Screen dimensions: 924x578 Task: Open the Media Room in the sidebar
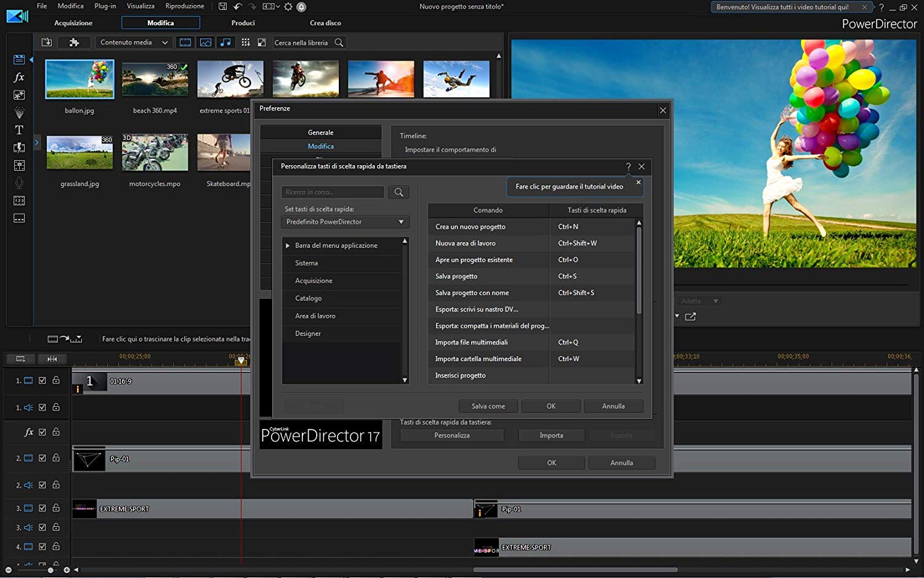(x=19, y=60)
